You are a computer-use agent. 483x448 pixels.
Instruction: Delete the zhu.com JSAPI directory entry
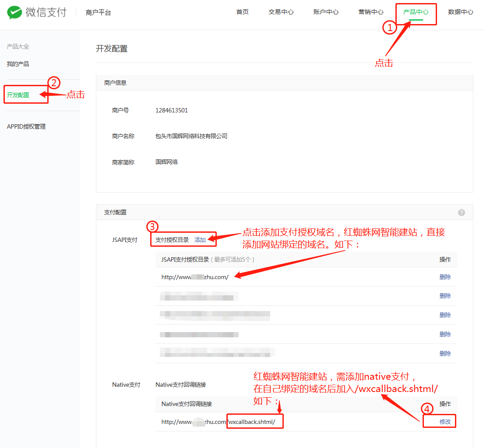coord(445,277)
